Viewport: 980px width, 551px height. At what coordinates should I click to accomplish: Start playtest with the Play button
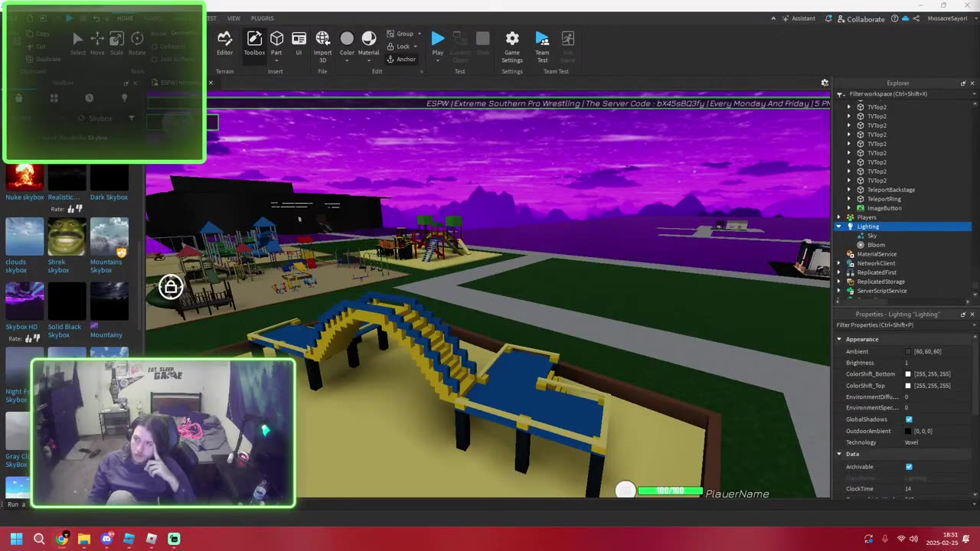pos(437,43)
